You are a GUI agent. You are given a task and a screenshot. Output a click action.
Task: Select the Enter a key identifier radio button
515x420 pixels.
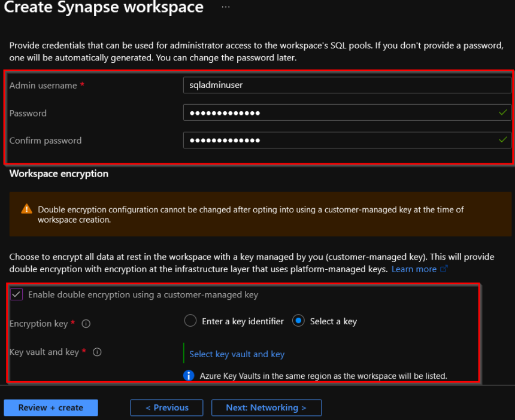(190, 321)
